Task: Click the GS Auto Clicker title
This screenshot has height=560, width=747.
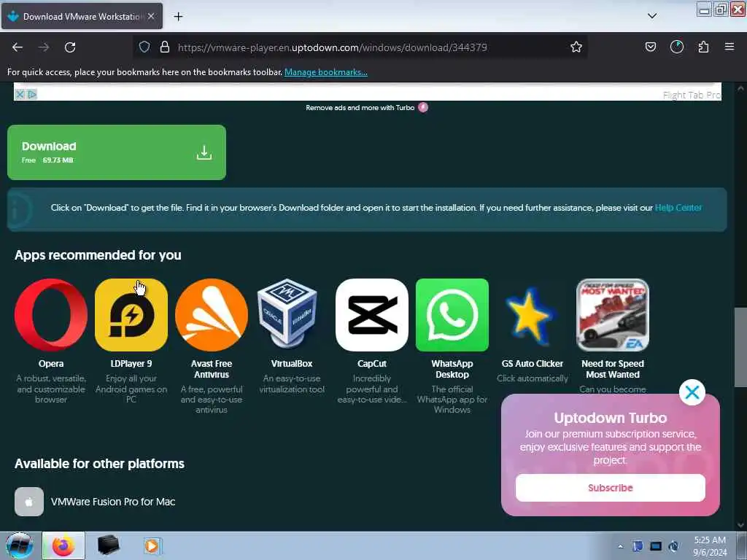Action: (x=532, y=364)
